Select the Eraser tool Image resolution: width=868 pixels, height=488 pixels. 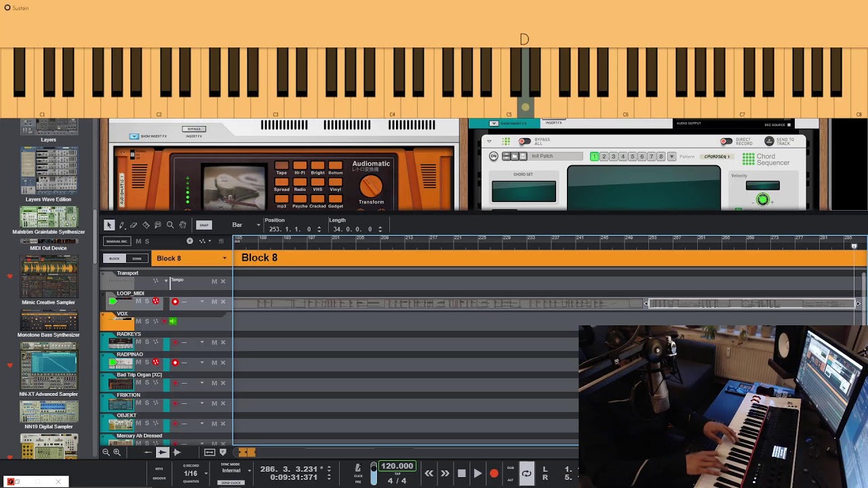point(134,225)
